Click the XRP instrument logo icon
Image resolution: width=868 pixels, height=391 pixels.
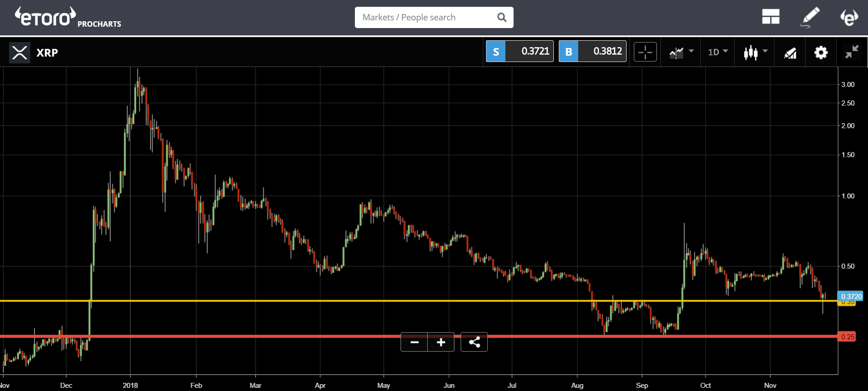coord(19,52)
